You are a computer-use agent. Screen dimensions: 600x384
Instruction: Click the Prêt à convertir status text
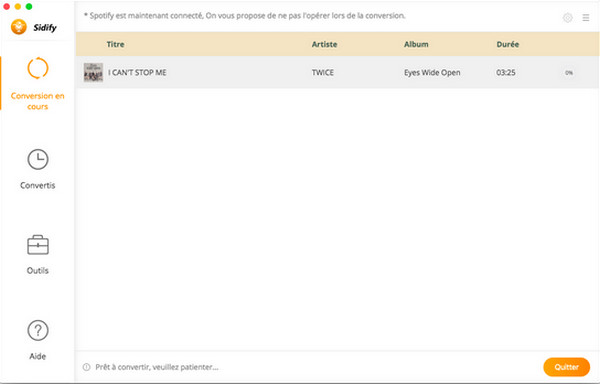(x=157, y=367)
